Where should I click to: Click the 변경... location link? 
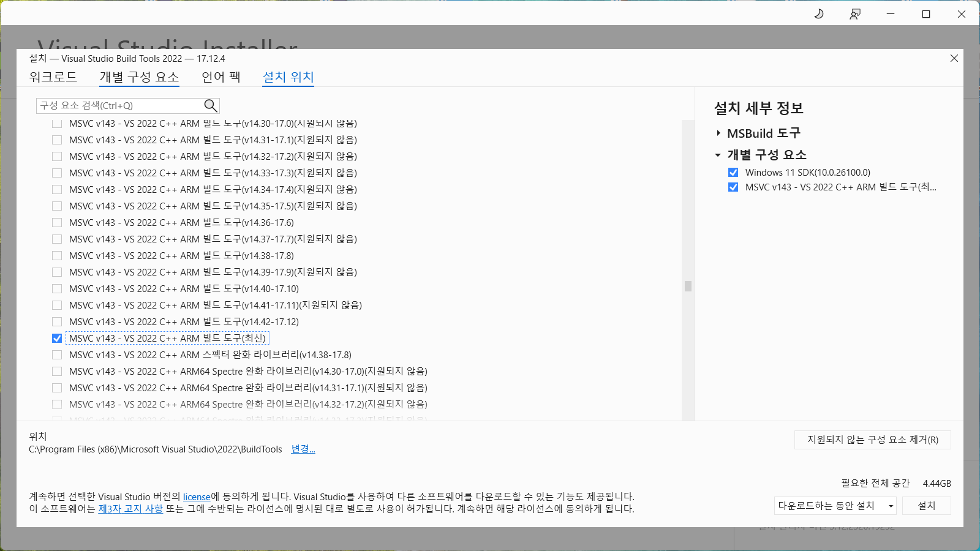click(303, 449)
